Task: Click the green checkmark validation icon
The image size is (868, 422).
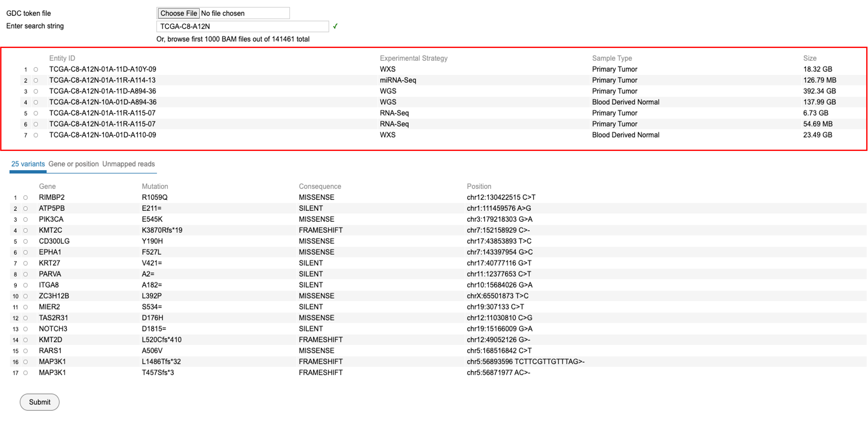Action: pyautogui.click(x=335, y=26)
